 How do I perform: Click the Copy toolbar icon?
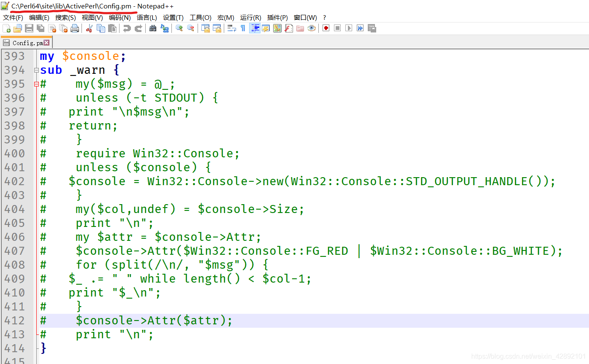click(x=101, y=28)
